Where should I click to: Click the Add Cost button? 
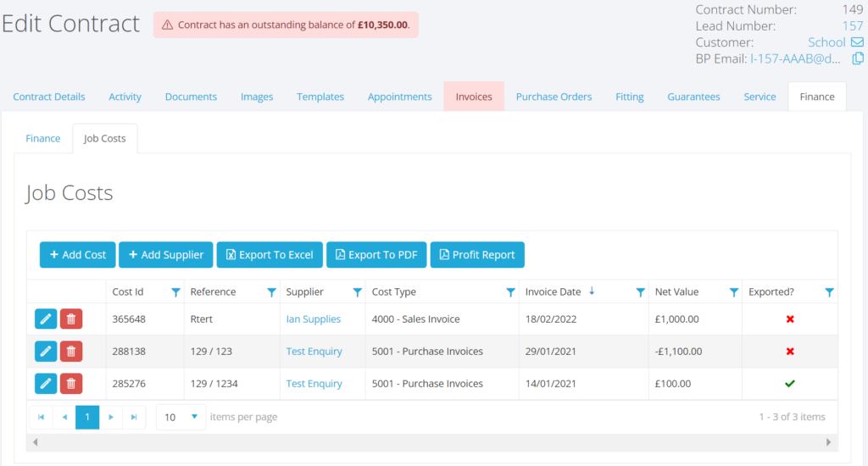click(77, 255)
